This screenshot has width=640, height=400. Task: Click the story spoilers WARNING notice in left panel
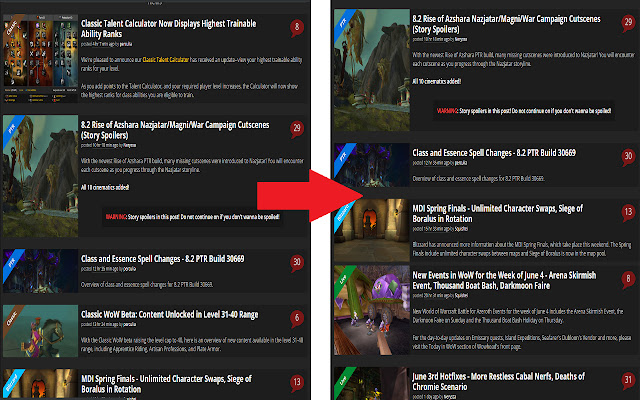pyautogui.click(x=193, y=217)
